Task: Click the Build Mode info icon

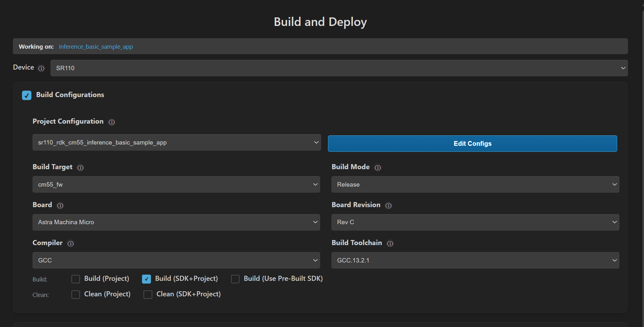Action: [378, 168]
